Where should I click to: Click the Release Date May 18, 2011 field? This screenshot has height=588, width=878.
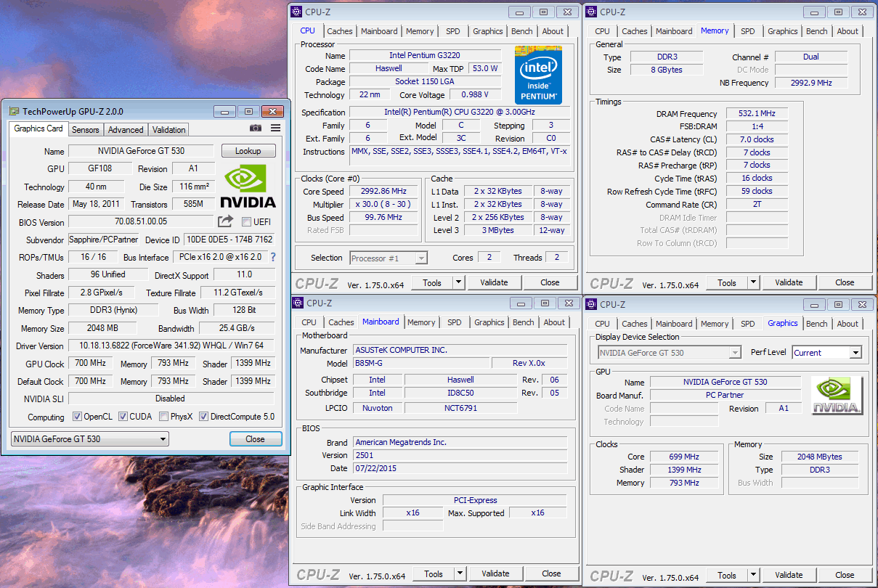pyautogui.click(x=96, y=205)
